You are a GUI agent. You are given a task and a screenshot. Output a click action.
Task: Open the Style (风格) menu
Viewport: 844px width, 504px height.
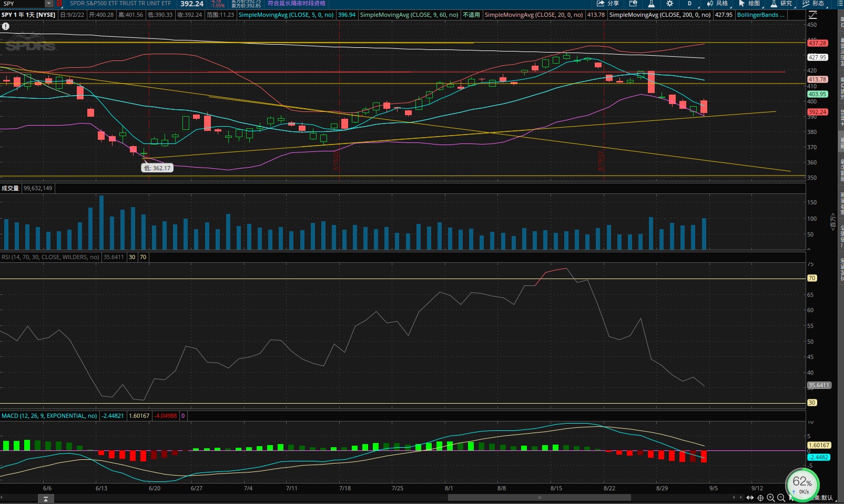pos(717,3)
